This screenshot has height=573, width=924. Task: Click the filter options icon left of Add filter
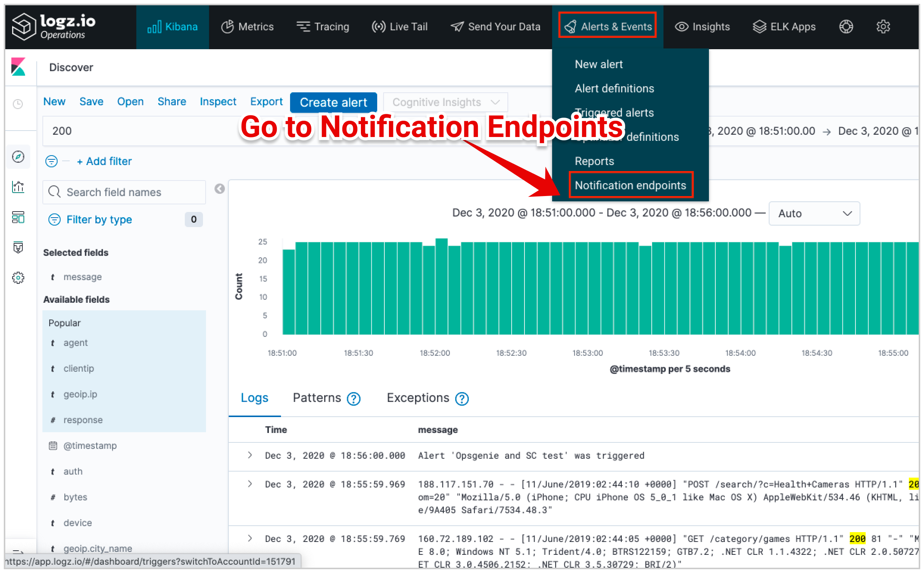52,161
